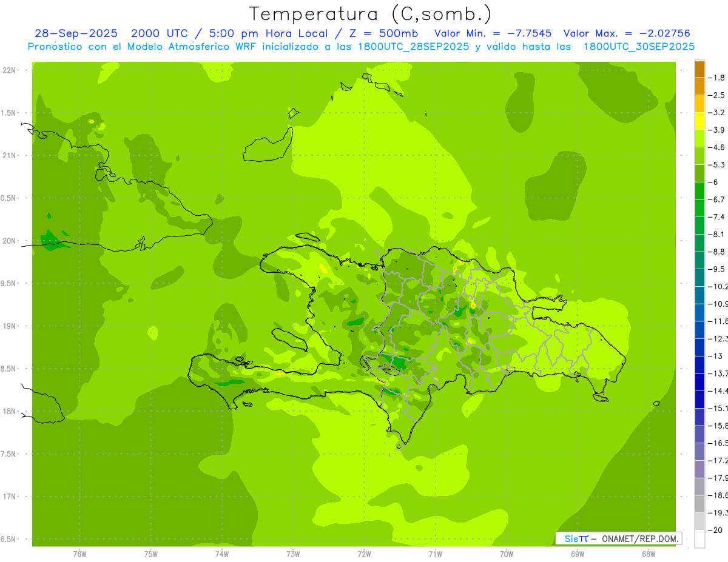Click the 20N latitude axis label

tap(9, 241)
